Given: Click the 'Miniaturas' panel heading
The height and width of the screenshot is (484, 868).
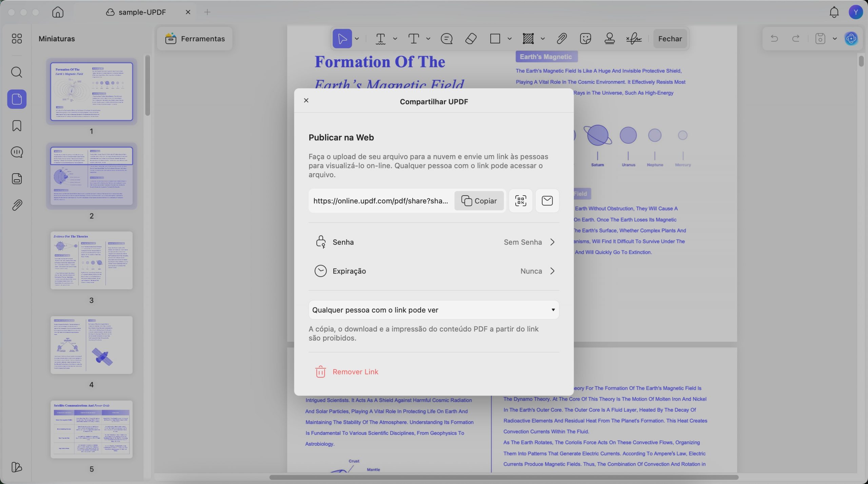Looking at the screenshot, I should [57, 39].
